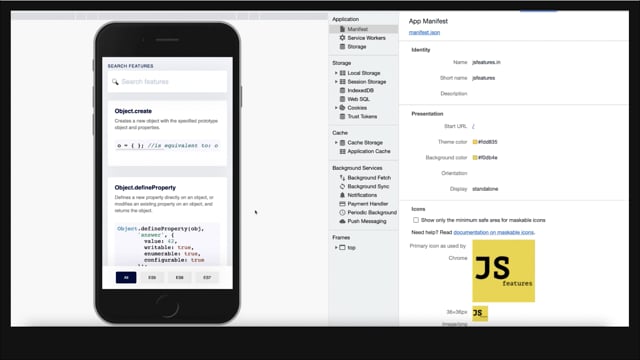
Task: Click the Session Storage grid icon
Action: click(x=342, y=82)
